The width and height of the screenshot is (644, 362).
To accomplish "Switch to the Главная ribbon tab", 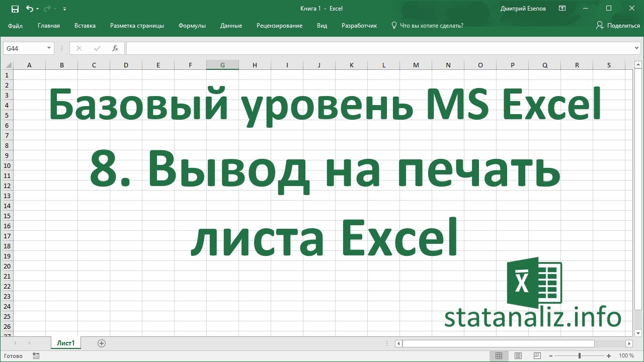I will tap(49, 26).
